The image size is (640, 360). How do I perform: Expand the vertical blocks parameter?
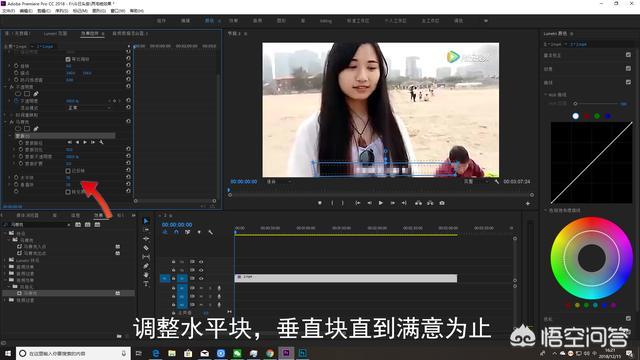click(x=10, y=184)
